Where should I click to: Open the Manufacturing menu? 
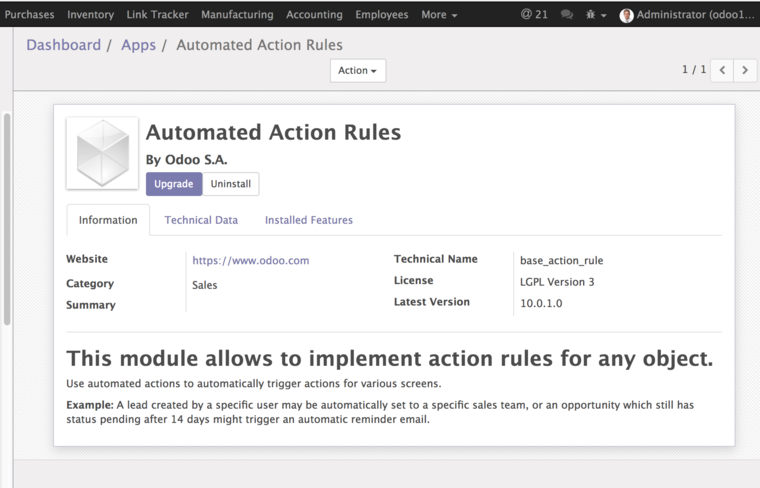(237, 15)
